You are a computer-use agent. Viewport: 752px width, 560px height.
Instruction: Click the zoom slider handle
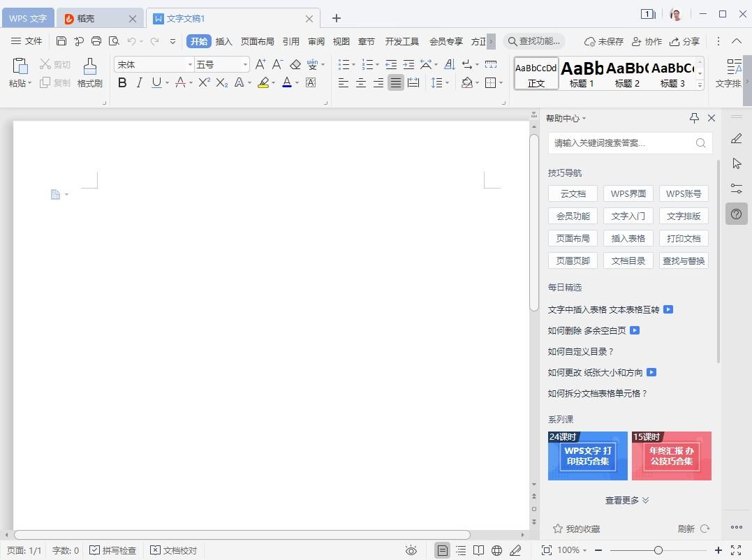click(x=658, y=550)
